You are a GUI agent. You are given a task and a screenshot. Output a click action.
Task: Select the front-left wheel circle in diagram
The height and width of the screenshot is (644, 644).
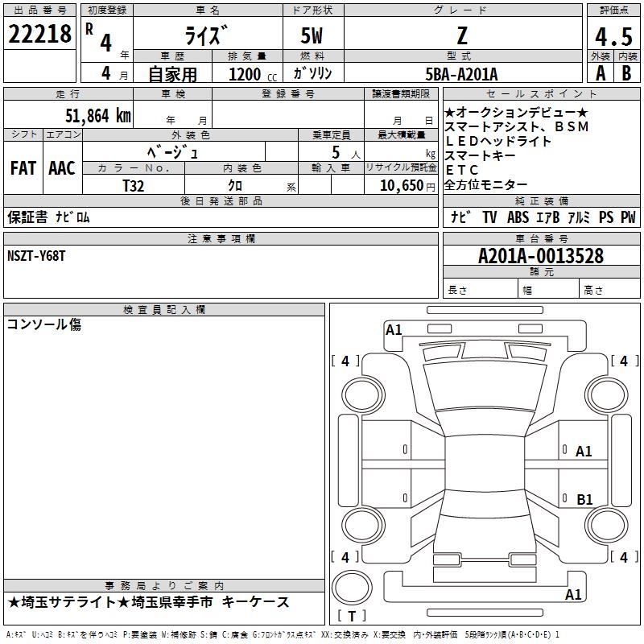(x=363, y=395)
